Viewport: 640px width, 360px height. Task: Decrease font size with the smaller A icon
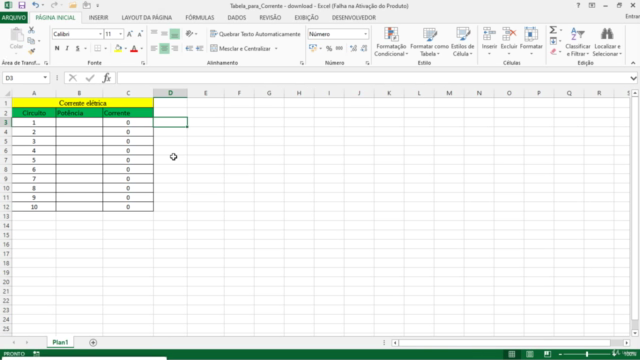tap(140, 34)
